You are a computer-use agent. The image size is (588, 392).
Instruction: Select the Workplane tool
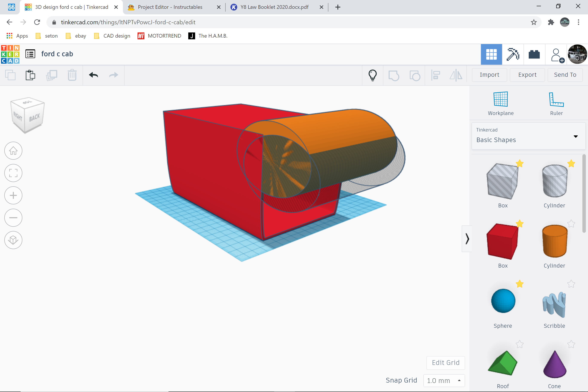(501, 104)
